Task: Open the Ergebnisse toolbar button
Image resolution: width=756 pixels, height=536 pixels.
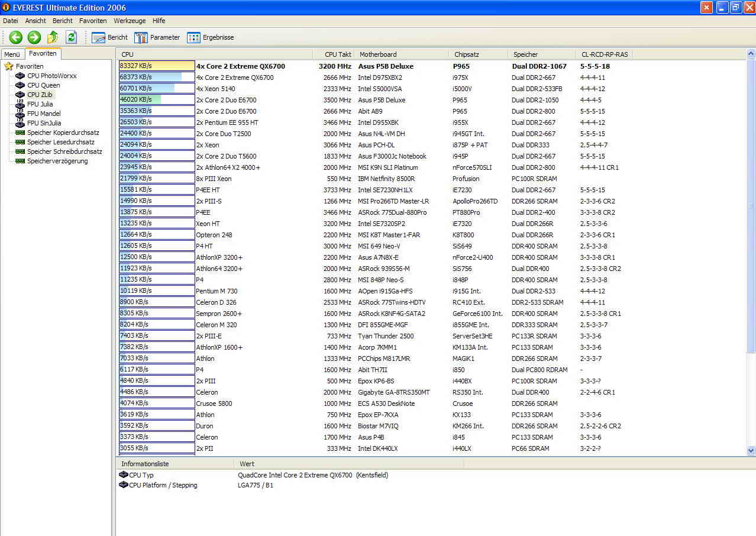Action: coord(211,37)
